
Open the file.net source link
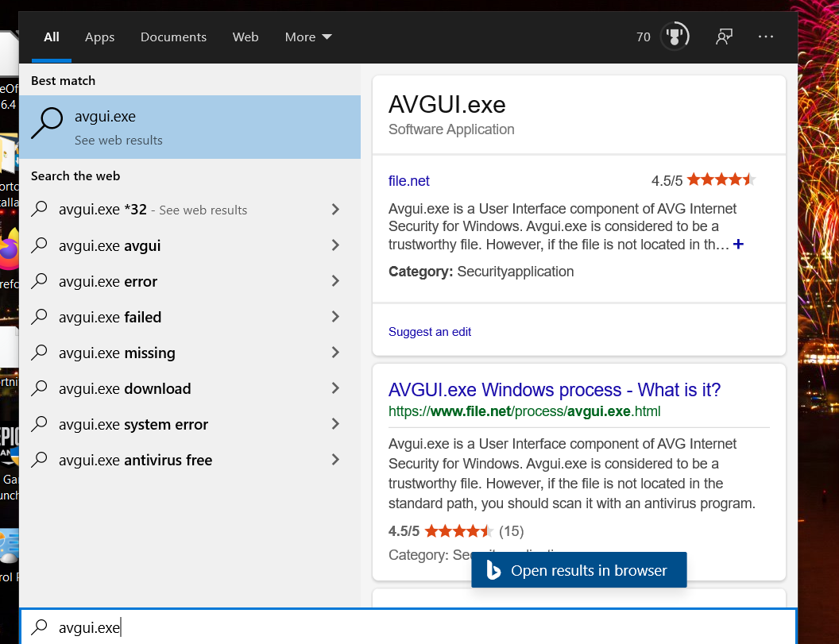pos(409,181)
